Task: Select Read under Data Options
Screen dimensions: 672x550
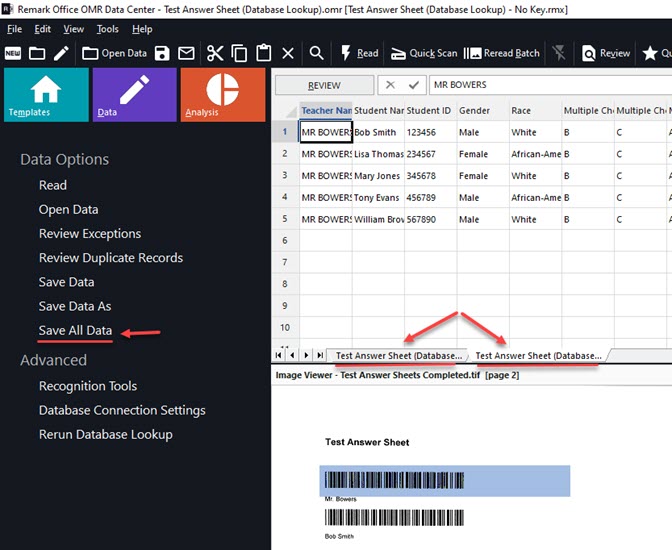Action: (x=53, y=185)
